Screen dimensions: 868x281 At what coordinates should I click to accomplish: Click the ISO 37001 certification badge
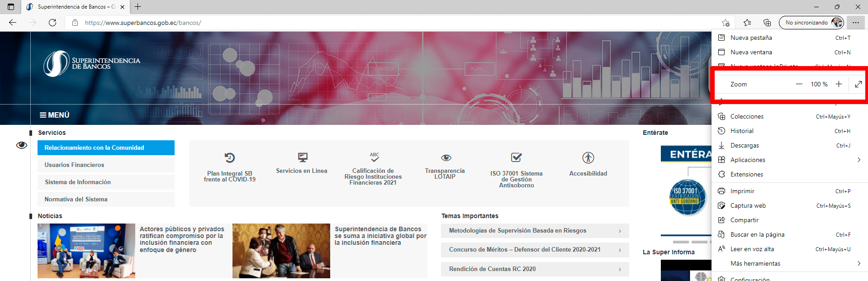click(687, 197)
